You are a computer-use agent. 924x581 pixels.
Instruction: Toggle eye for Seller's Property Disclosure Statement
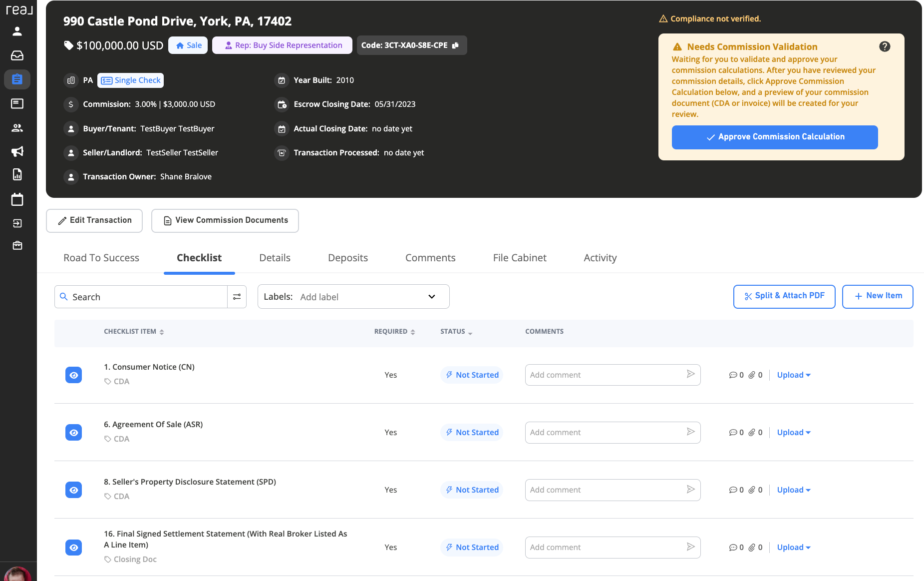(x=74, y=490)
